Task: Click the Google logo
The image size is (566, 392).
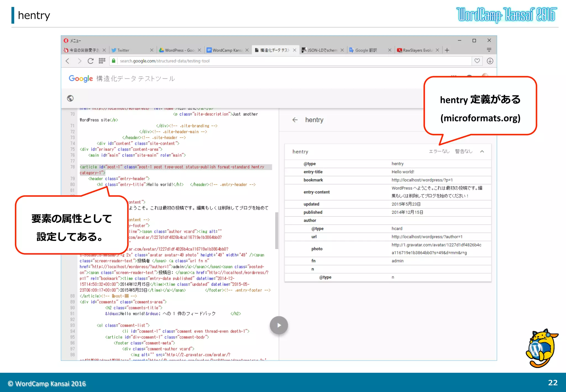Action: (x=81, y=79)
